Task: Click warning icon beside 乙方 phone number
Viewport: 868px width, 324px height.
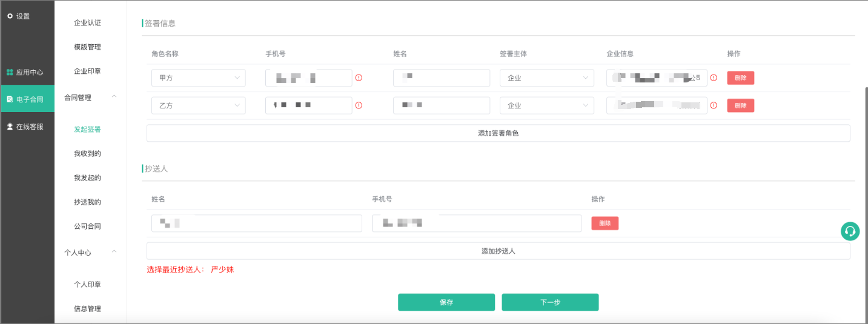Action: click(x=359, y=105)
